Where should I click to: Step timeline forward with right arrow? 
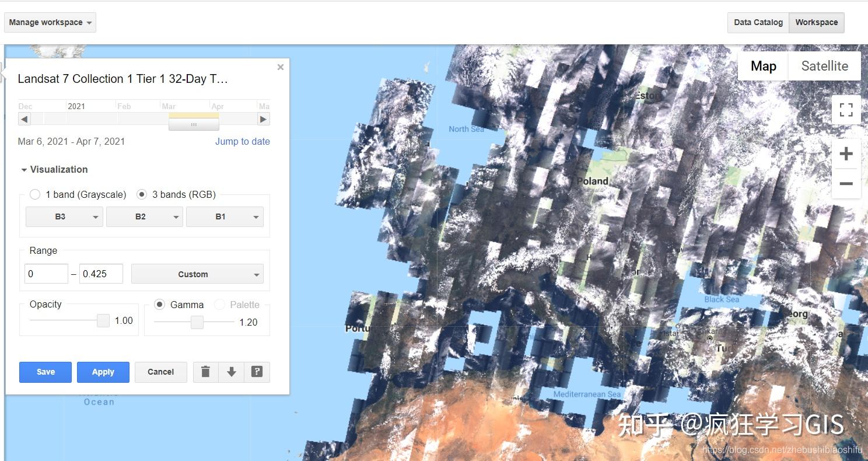pyautogui.click(x=264, y=118)
